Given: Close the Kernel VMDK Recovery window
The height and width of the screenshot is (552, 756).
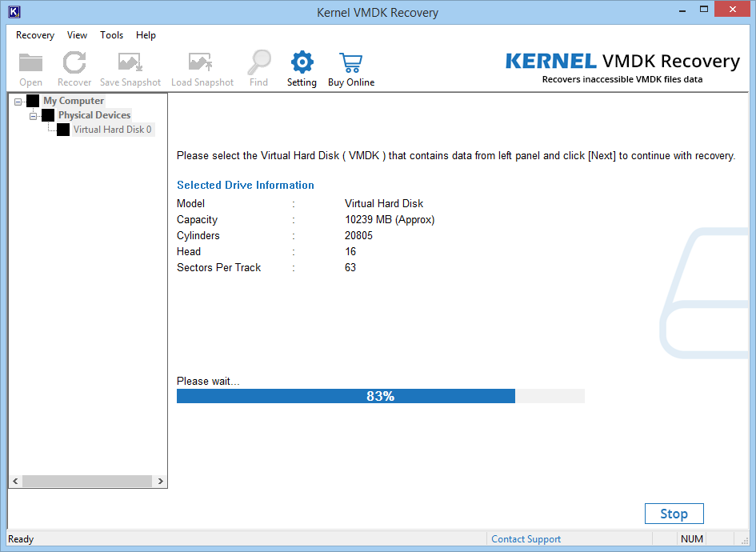Looking at the screenshot, I should [732, 10].
